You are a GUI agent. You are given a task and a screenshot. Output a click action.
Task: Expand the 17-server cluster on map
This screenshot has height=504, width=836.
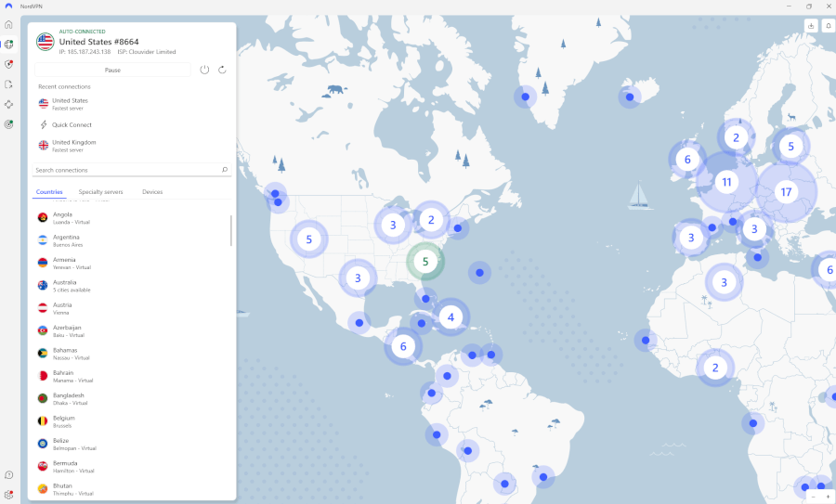point(786,192)
